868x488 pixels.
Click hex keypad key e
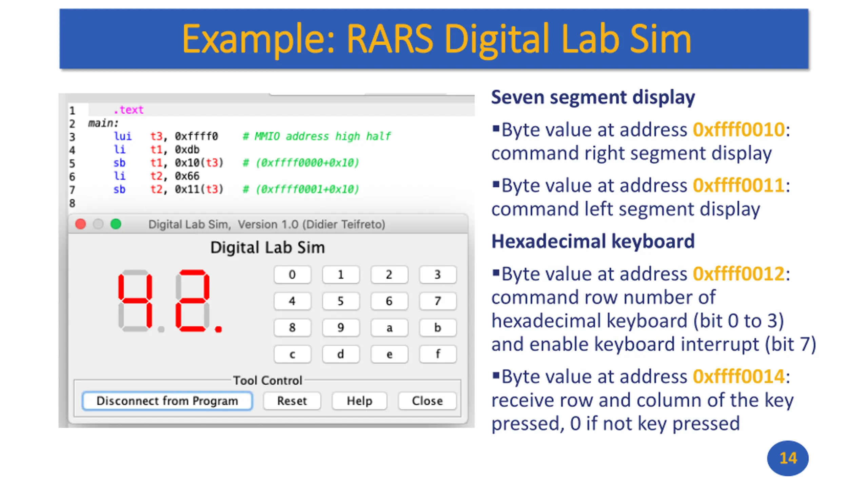pos(389,354)
